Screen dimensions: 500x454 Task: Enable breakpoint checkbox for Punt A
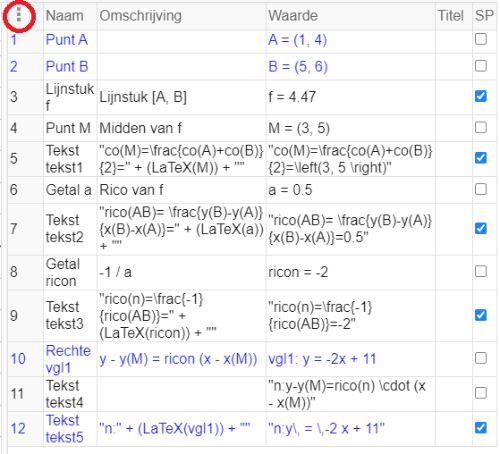[481, 39]
